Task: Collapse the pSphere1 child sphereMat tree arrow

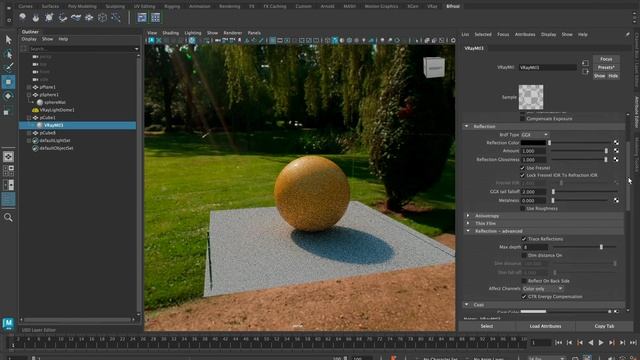Action: click(33, 102)
